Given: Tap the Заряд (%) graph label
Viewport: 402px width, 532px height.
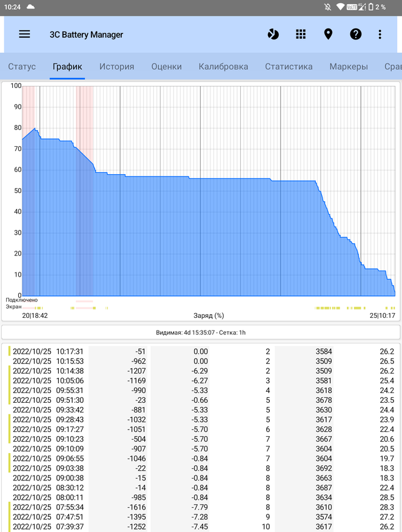Looking at the screenshot, I should pyautogui.click(x=209, y=315).
